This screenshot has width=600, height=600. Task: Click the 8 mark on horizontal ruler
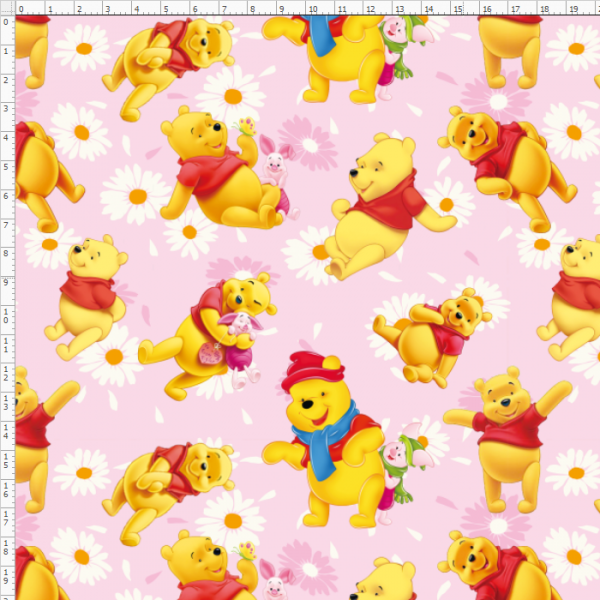[253, 9]
